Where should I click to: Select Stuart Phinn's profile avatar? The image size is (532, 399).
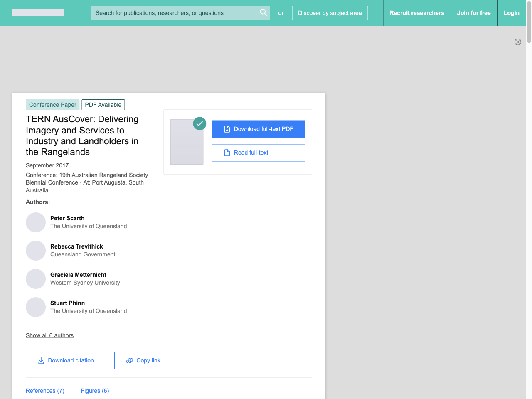(36, 307)
